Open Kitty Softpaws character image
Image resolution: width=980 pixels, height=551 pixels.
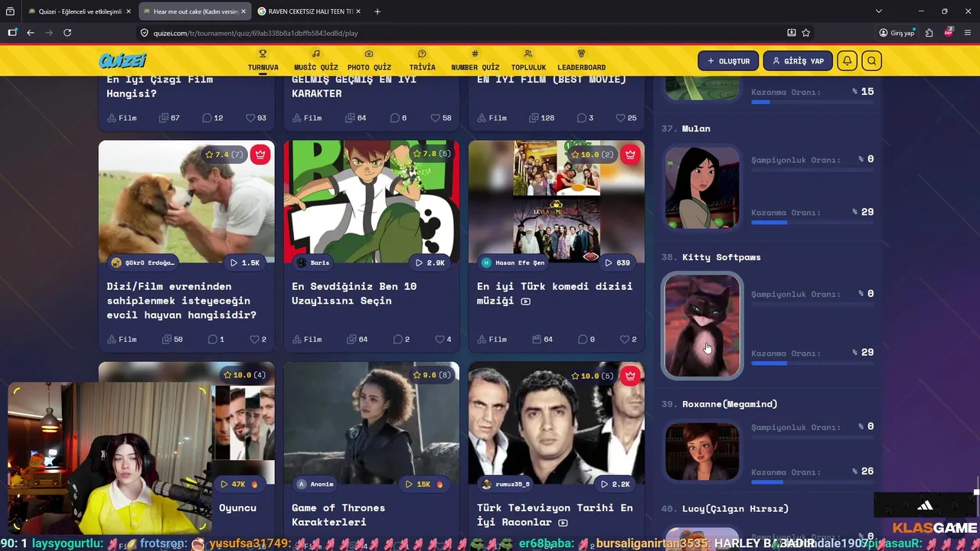coord(702,325)
